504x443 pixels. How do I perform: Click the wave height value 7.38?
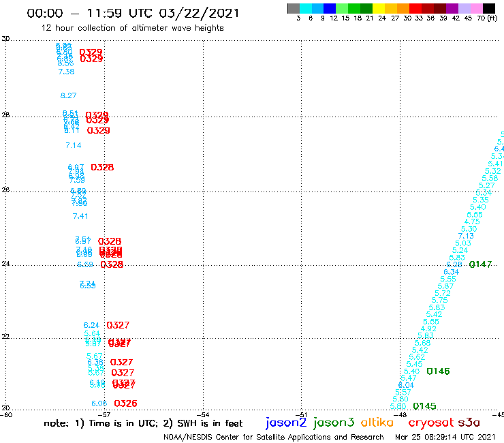pyautogui.click(x=66, y=72)
